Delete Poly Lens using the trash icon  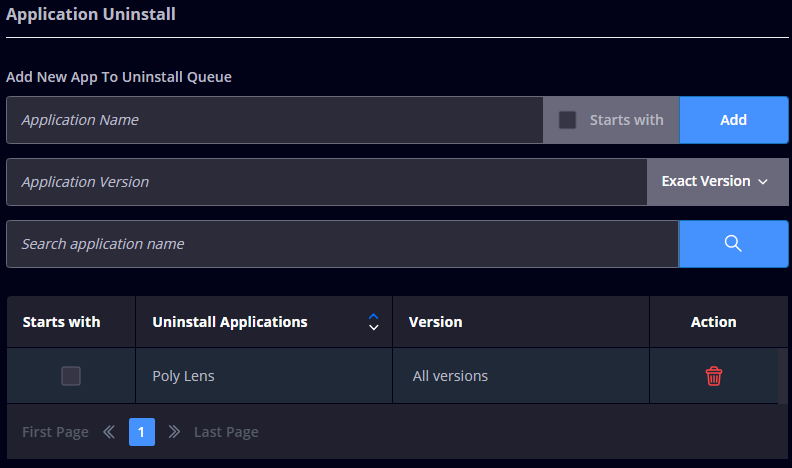pyautogui.click(x=714, y=376)
